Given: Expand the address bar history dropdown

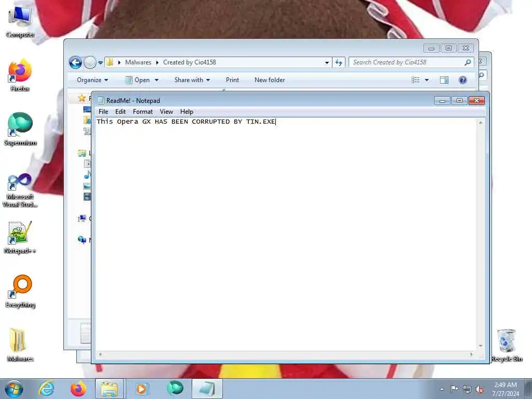Looking at the screenshot, I should [x=327, y=62].
